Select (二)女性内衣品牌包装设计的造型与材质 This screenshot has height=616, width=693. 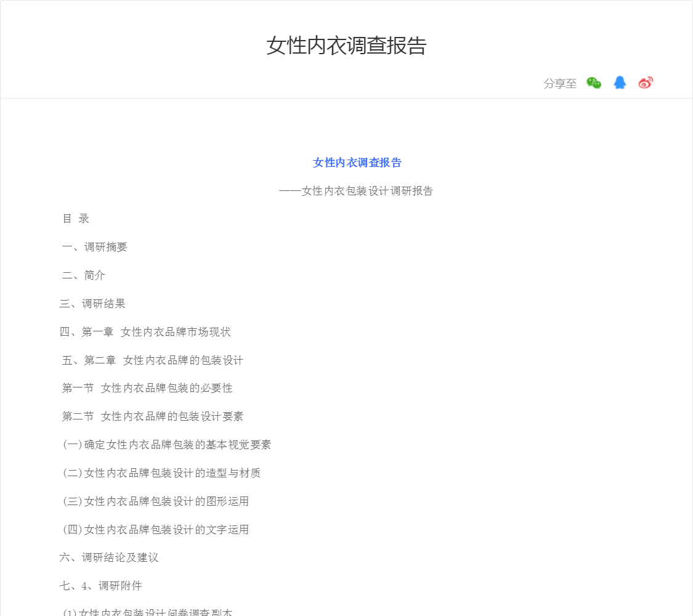pos(161,473)
